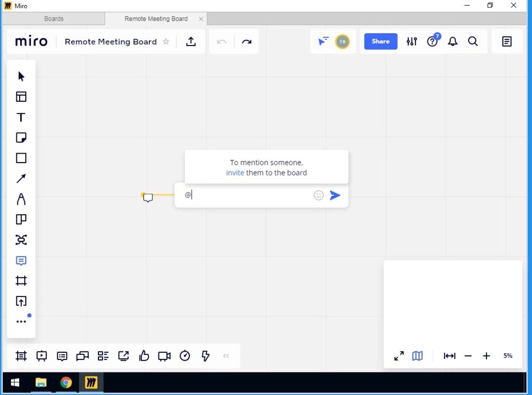Image resolution: width=532 pixels, height=395 pixels.
Task: Zoom in with plus button
Action: (x=487, y=356)
